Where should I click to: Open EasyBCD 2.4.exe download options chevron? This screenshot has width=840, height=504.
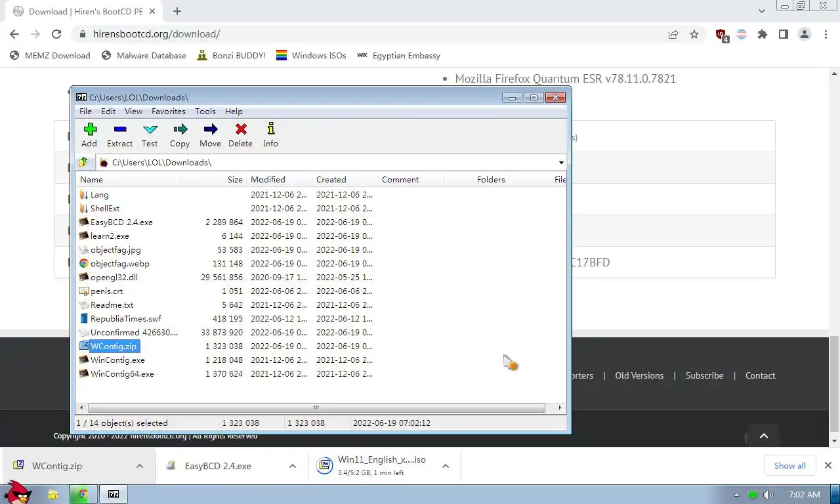[293, 466]
